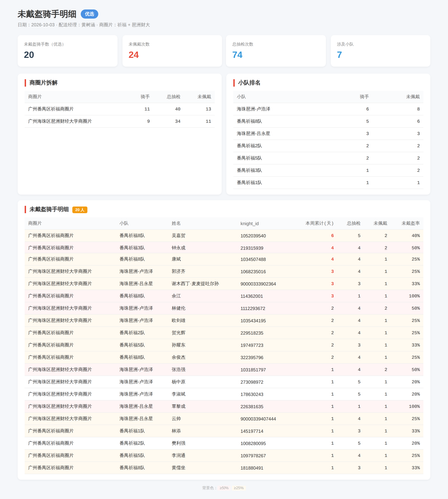Click knight ID 1031851797
Viewport: 448px width, 499px height.
(253, 370)
